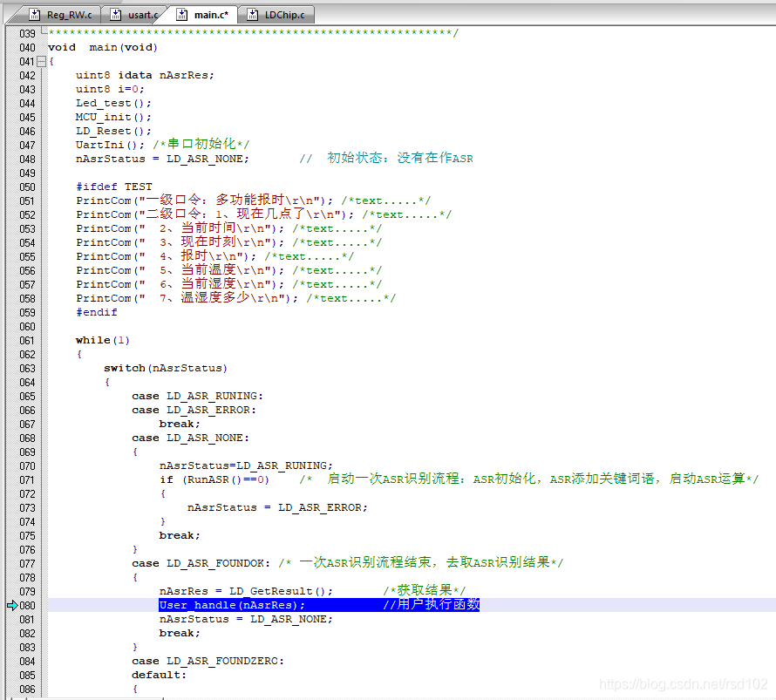Click the '#ifdef TEST' directive

point(114,187)
